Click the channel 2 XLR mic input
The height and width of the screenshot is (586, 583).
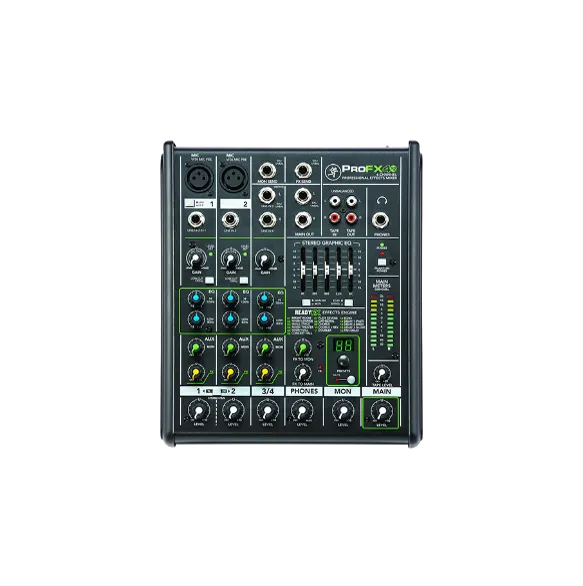(x=234, y=178)
